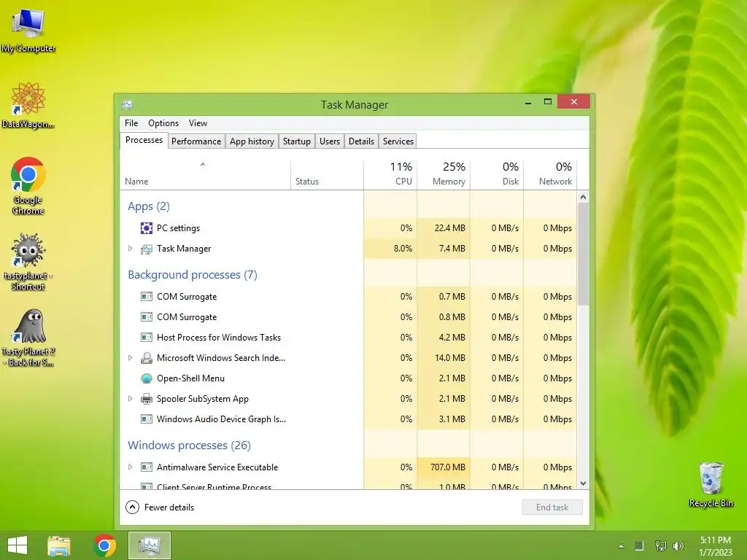Sort by the Memory column header
This screenshot has width=747, height=560.
(x=444, y=175)
